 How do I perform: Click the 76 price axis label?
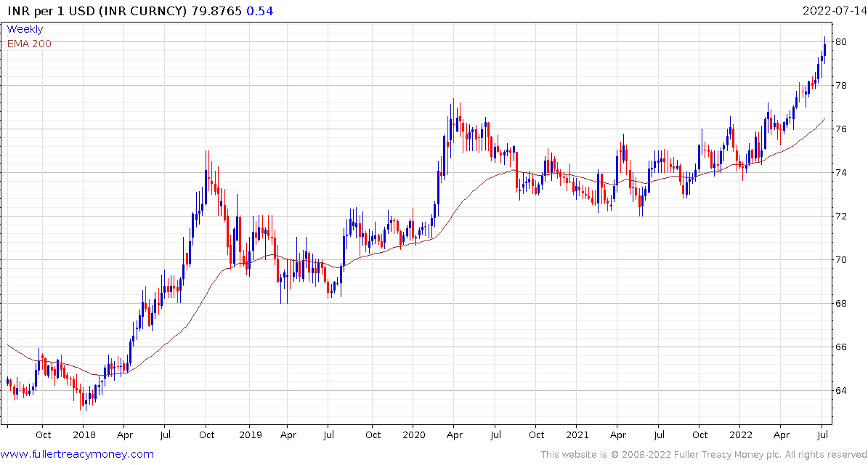point(841,129)
